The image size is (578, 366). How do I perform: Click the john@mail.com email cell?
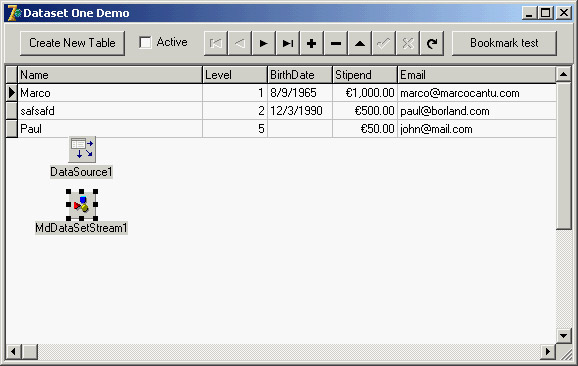[x=477, y=129]
